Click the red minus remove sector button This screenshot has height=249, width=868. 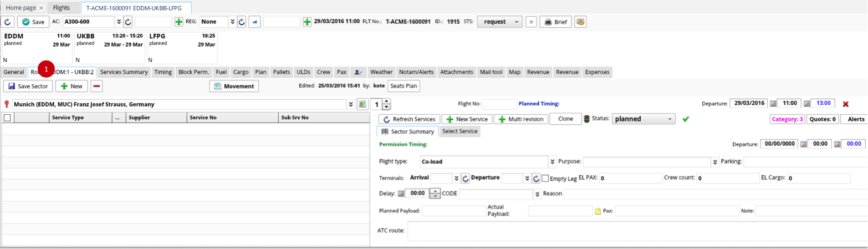pos(96,87)
